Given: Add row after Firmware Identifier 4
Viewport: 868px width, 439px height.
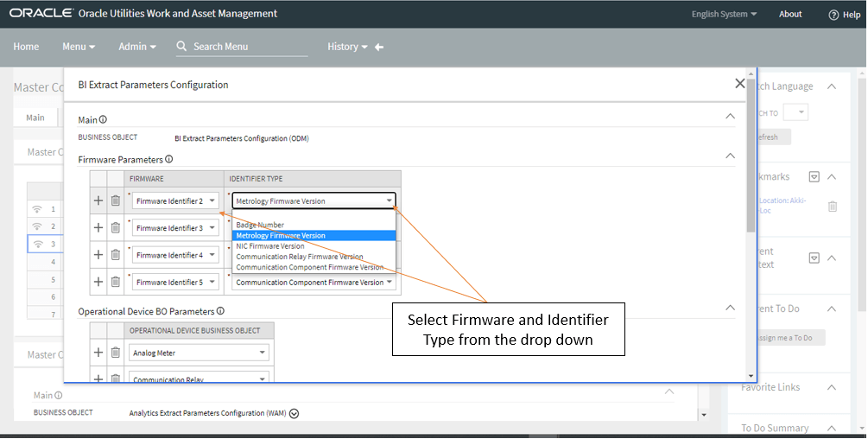Looking at the screenshot, I should point(98,255).
